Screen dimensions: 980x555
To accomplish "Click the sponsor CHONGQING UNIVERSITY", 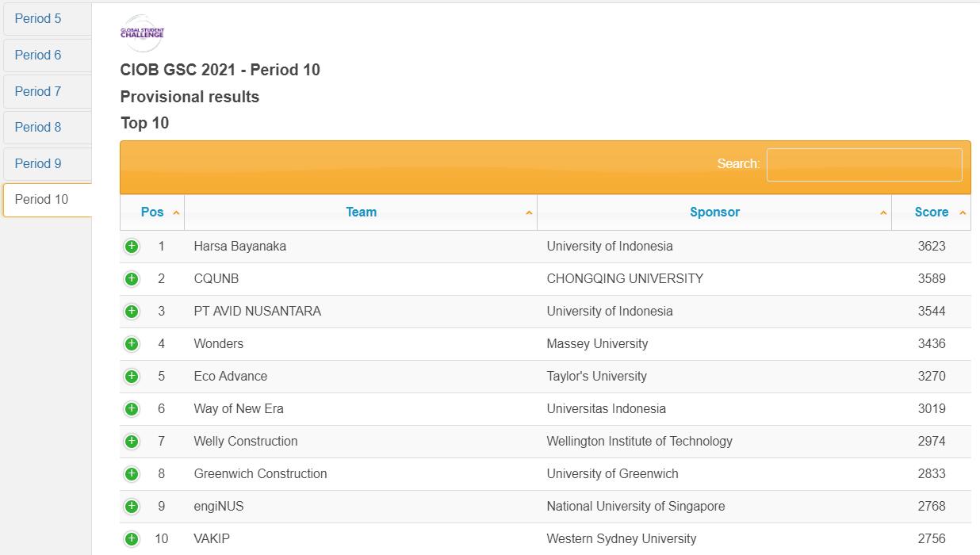I will point(625,279).
